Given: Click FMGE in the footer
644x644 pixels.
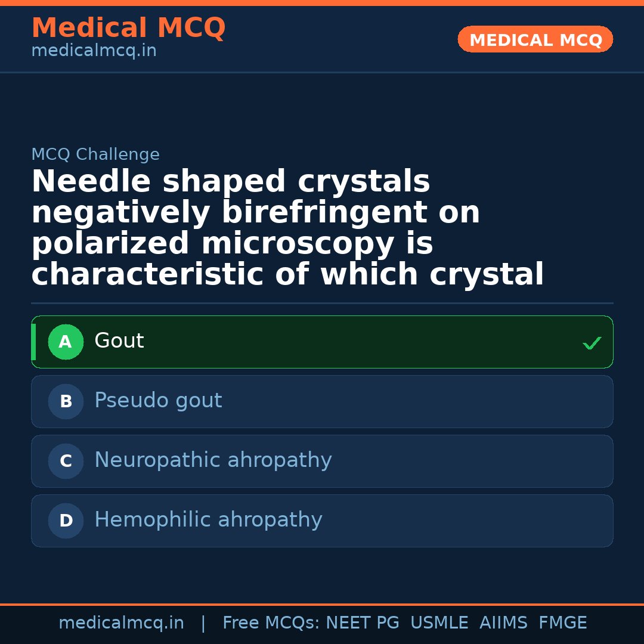Looking at the screenshot, I should coord(563,623).
